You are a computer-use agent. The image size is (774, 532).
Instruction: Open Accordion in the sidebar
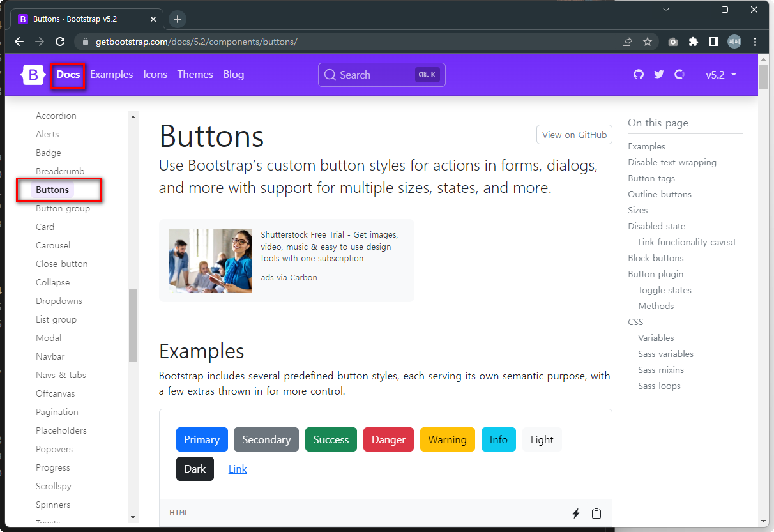pyautogui.click(x=56, y=116)
